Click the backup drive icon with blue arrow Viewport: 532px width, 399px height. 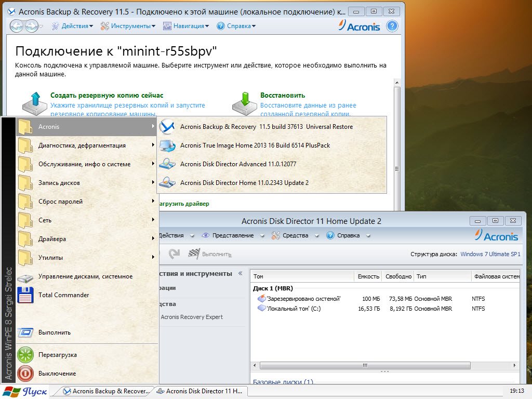35,103
